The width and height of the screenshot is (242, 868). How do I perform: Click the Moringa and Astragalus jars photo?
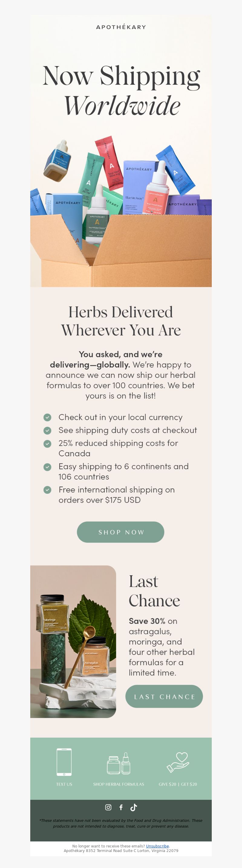pyautogui.click(x=73, y=642)
